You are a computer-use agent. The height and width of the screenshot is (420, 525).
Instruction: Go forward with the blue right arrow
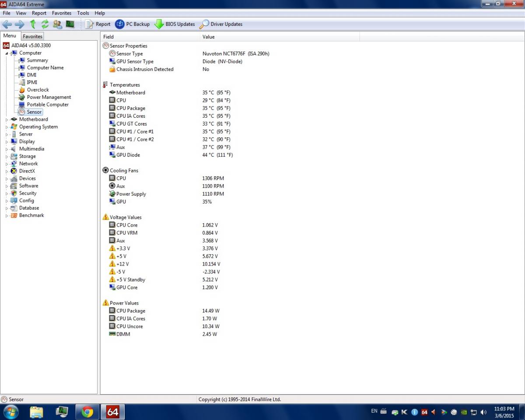pos(20,24)
